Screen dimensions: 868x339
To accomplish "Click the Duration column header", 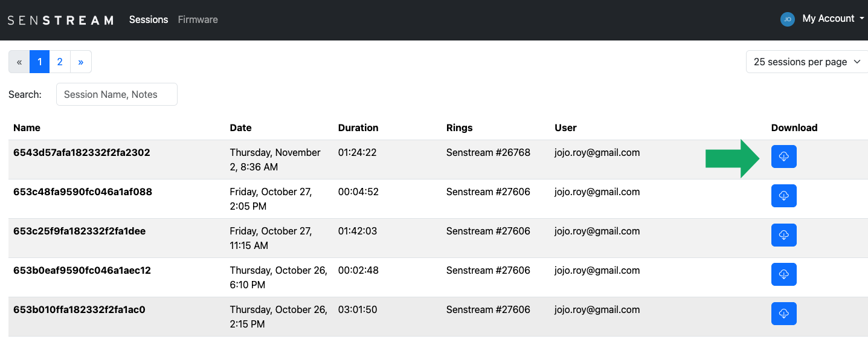I will tap(358, 128).
